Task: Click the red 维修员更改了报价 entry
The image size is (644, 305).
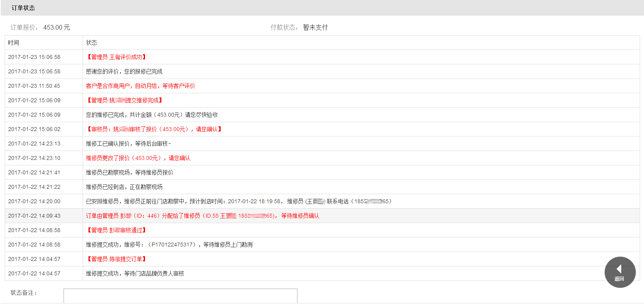Action: [138, 158]
